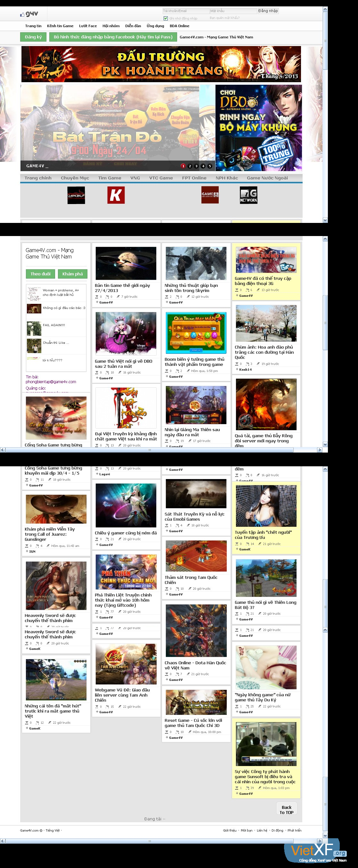Go to carousel slide 2
Screen dimensions: 358x868
(190, 166)
